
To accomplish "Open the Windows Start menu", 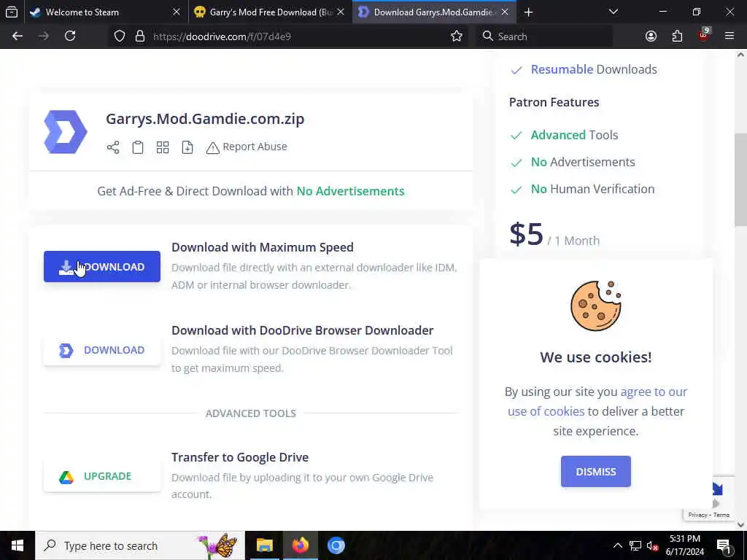I will pyautogui.click(x=18, y=545).
